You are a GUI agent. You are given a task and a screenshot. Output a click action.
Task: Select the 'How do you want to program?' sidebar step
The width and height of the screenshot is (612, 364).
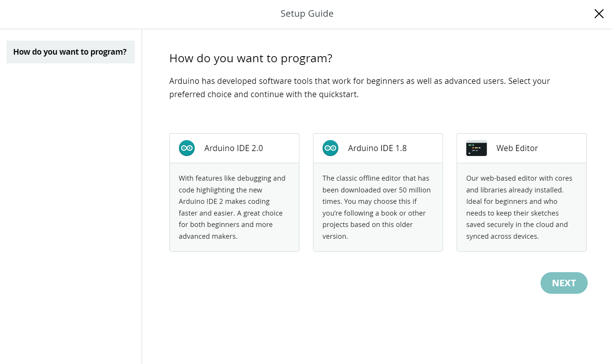click(71, 52)
